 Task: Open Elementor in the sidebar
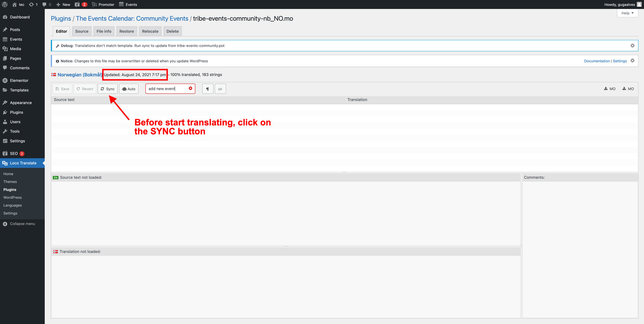click(19, 80)
